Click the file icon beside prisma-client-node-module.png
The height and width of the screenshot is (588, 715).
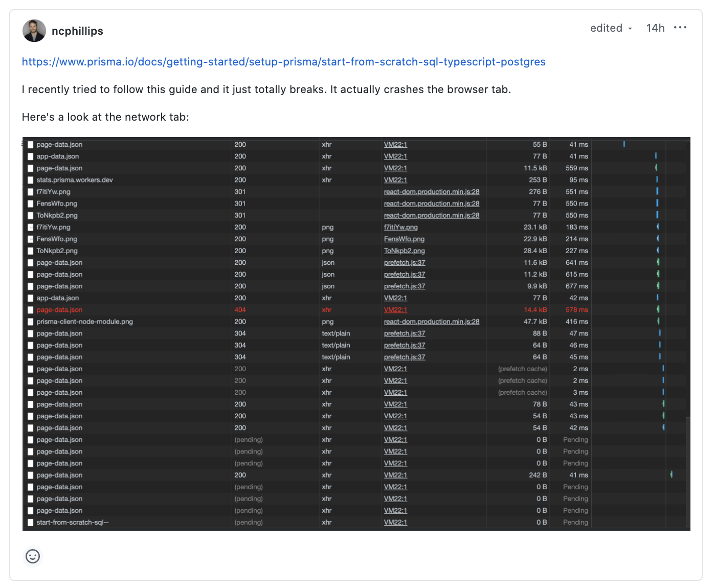coord(31,322)
